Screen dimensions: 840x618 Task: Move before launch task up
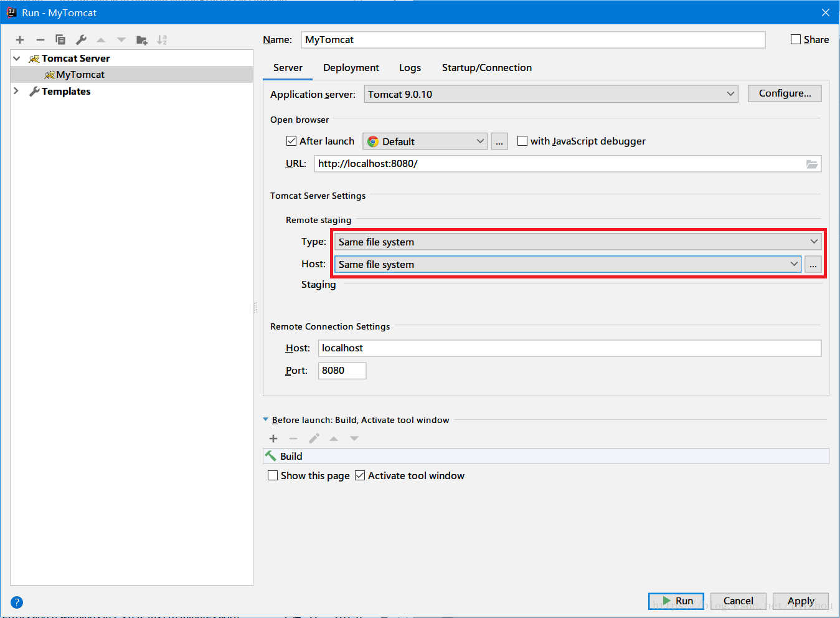334,439
